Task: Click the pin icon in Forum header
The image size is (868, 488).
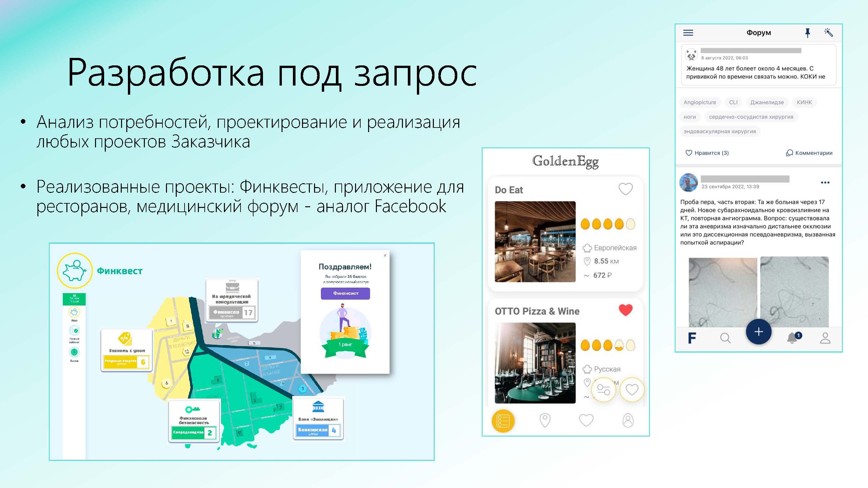Action: (x=807, y=33)
